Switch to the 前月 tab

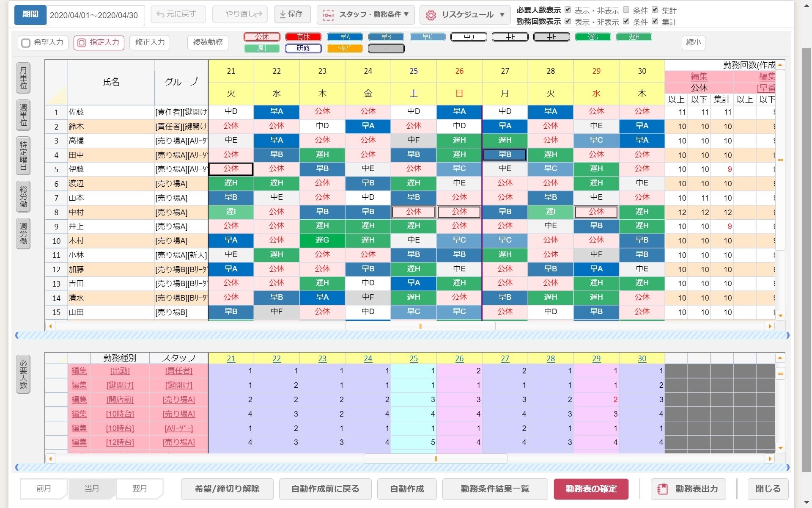pyautogui.click(x=44, y=489)
